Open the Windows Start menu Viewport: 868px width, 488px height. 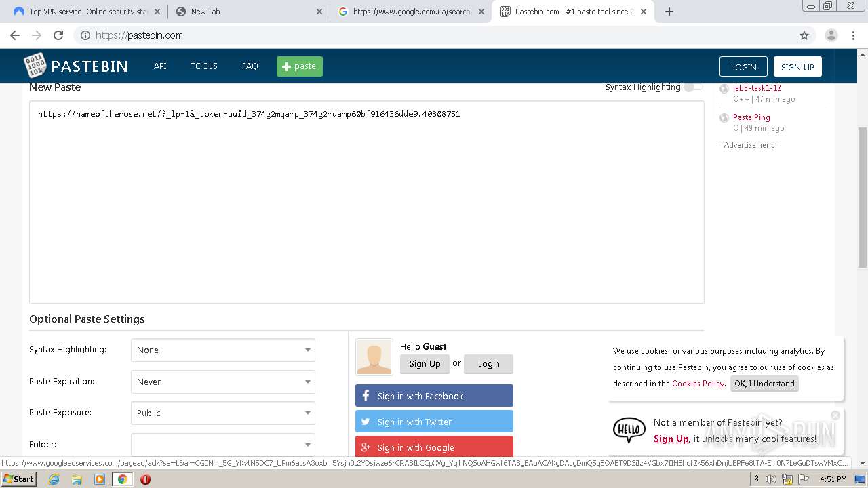tap(18, 479)
